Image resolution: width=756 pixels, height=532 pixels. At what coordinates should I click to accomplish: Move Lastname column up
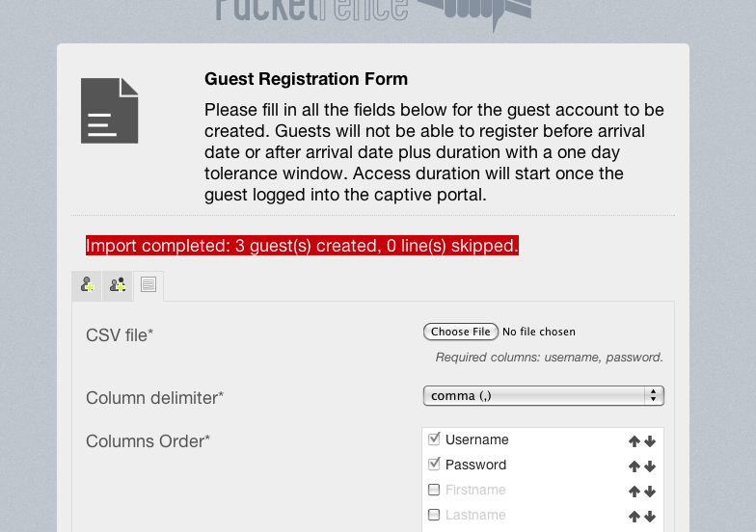point(634,517)
